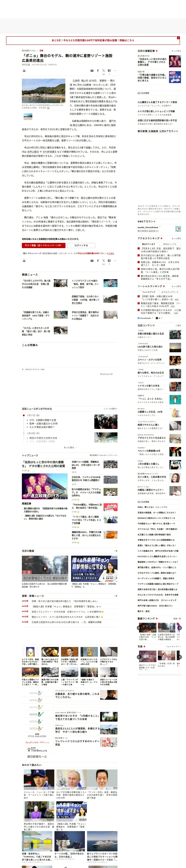
Task: Next arrow on 写真 carousel
Action: coord(180,657)
